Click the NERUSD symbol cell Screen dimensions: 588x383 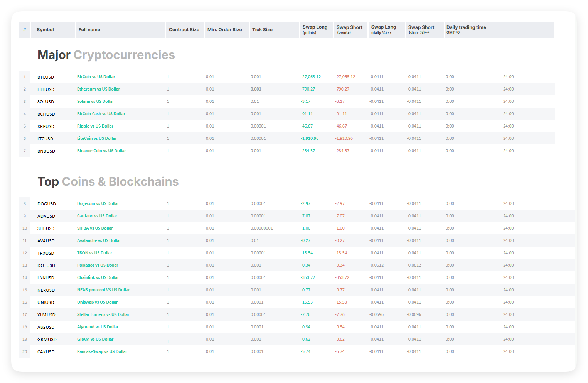click(x=46, y=290)
